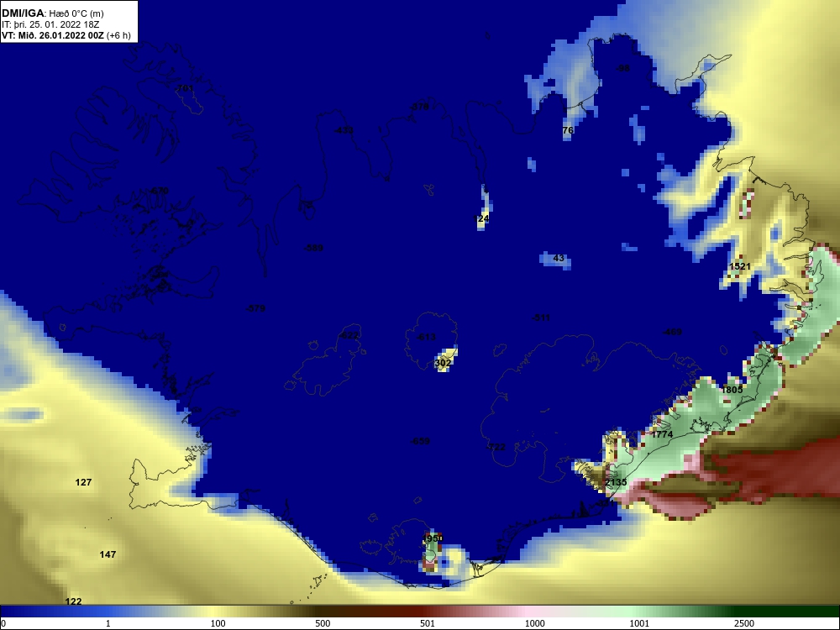Click the legend label 2500
840x630 pixels.
tap(744, 623)
